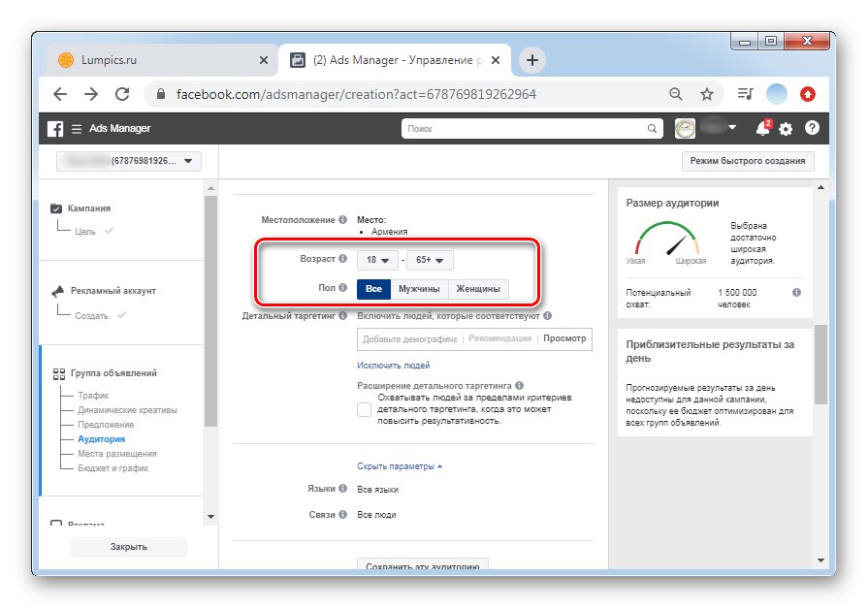Image resolution: width=868 pixels, height=608 pixels.
Task: Click Цель under Кампания
Action: click(x=85, y=232)
